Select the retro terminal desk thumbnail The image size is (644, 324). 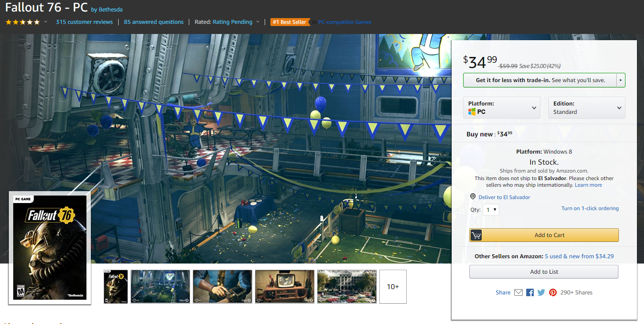tap(285, 287)
